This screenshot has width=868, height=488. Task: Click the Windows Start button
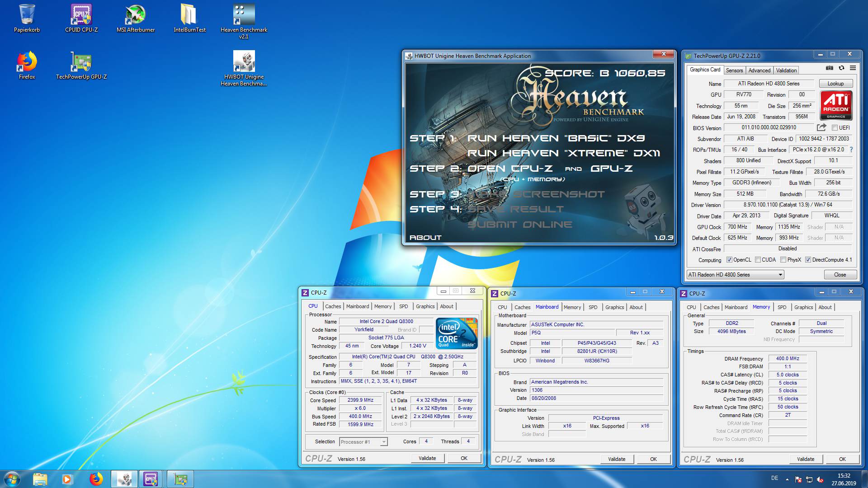12,479
